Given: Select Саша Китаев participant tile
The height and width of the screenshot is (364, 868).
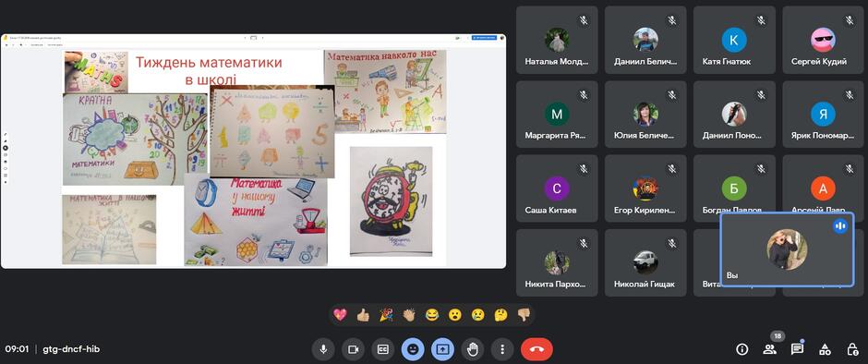Looking at the screenshot, I should click(x=556, y=188).
